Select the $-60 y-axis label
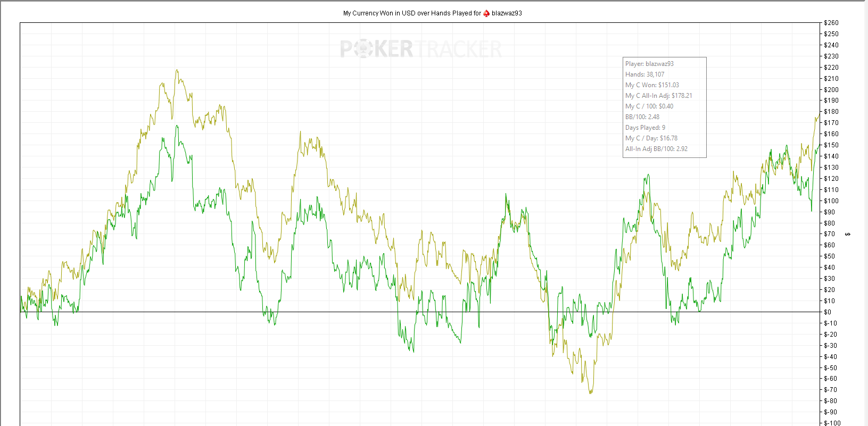868x426 pixels. 830,379
